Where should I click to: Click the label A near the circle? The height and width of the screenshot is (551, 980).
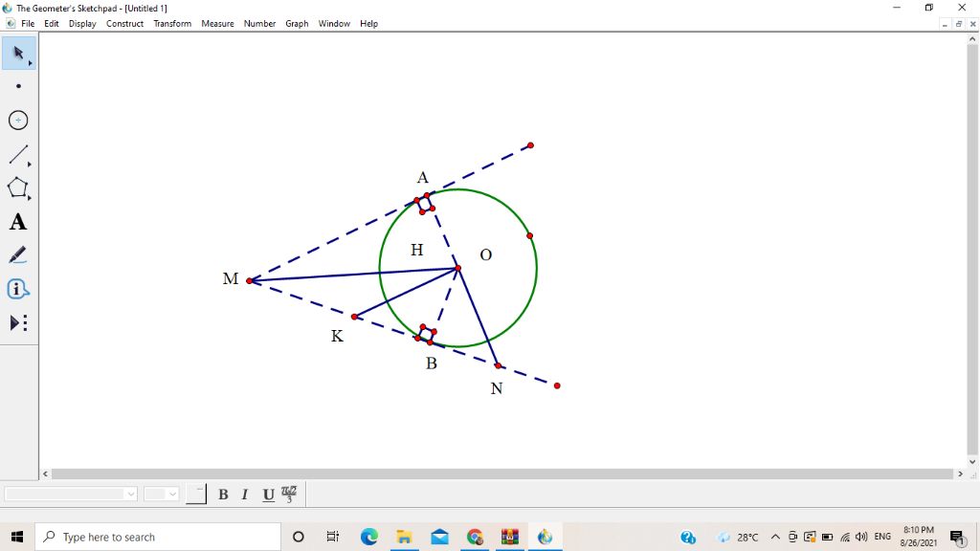pyautogui.click(x=422, y=178)
